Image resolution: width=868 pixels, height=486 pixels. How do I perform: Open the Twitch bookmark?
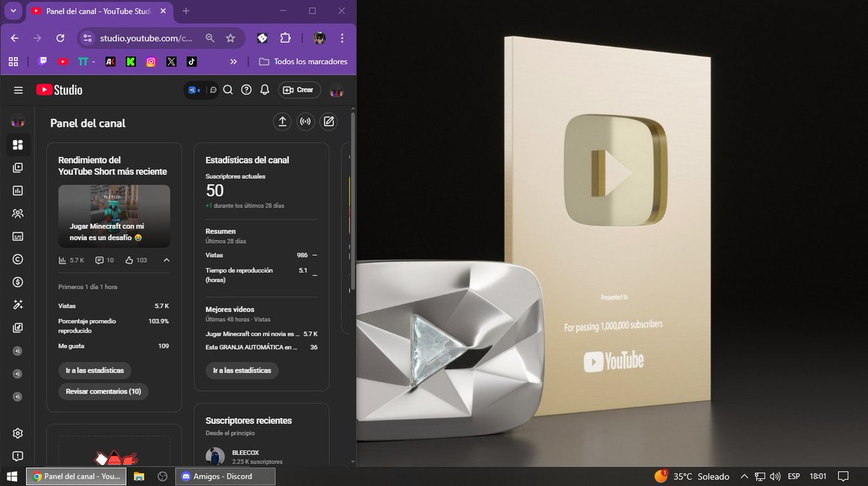(x=43, y=61)
